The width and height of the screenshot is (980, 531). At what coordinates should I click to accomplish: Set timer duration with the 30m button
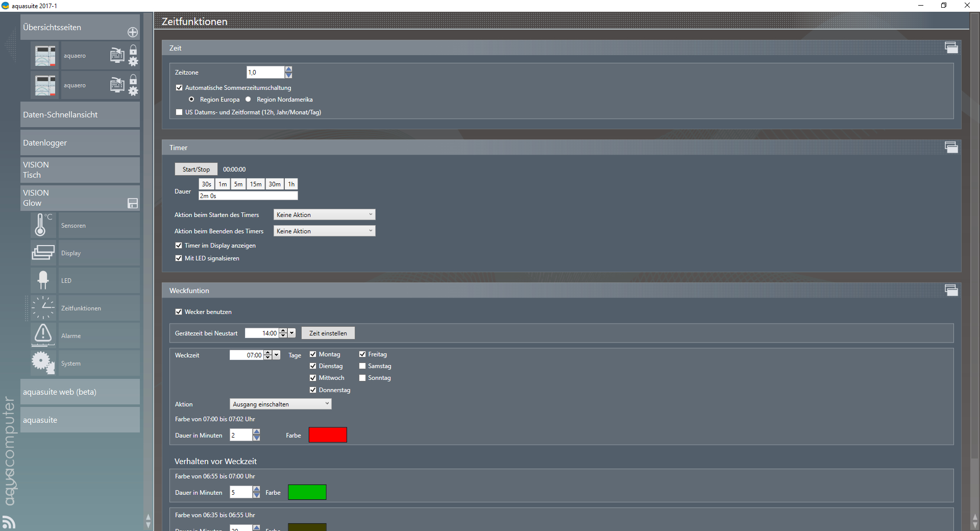275,184
